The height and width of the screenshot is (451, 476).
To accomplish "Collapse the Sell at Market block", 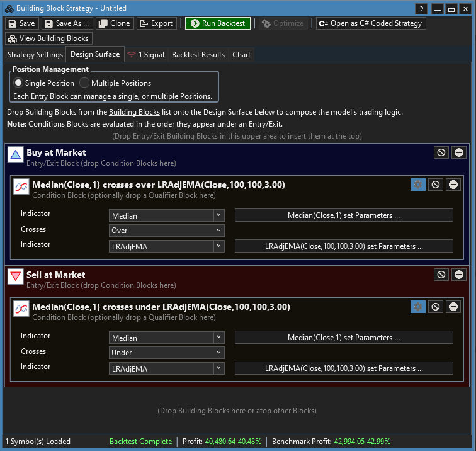I will click(459, 275).
